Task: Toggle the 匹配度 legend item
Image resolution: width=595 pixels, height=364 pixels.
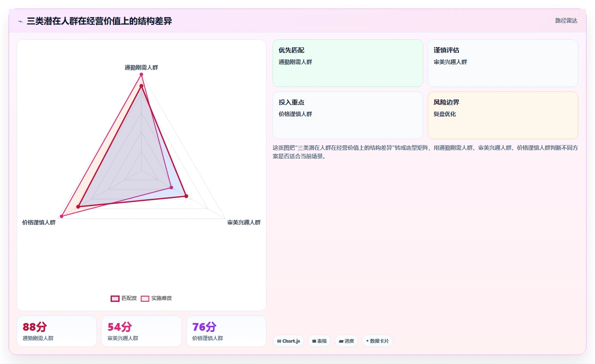Action: pyautogui.click(x=124, y=298)
